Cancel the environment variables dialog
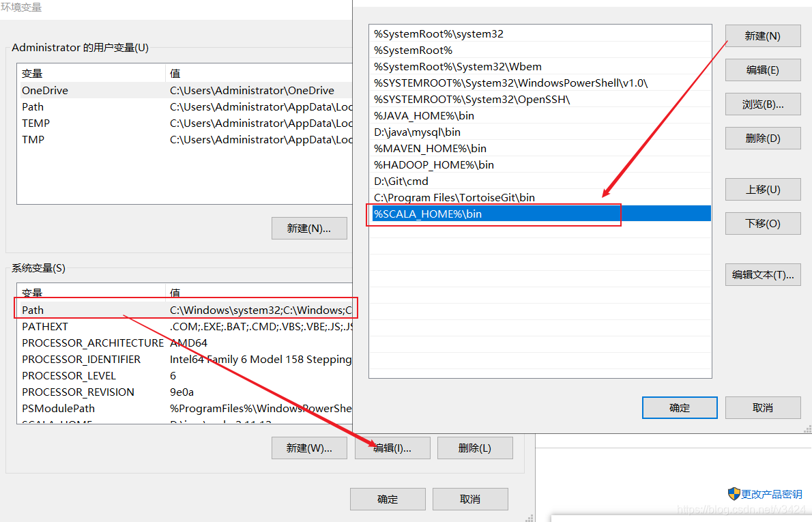This screenshot has width=812, height=522. (470, 499)
